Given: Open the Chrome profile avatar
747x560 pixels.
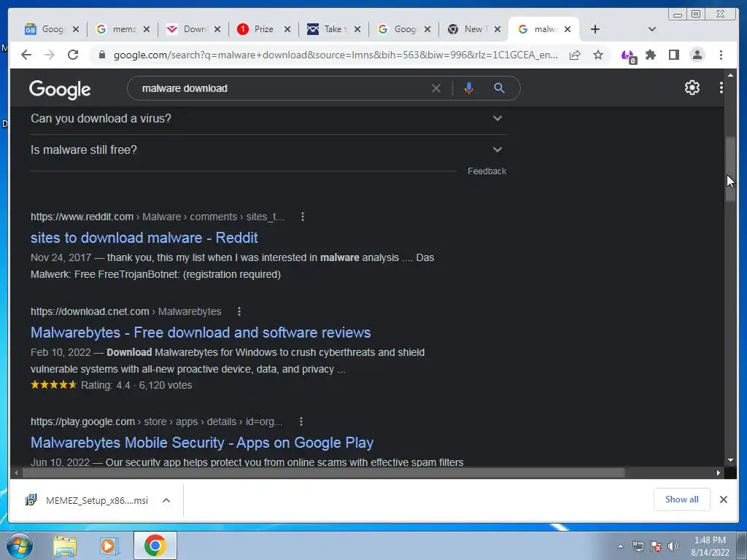Looking at the screenshot, I should coord(697,55).
